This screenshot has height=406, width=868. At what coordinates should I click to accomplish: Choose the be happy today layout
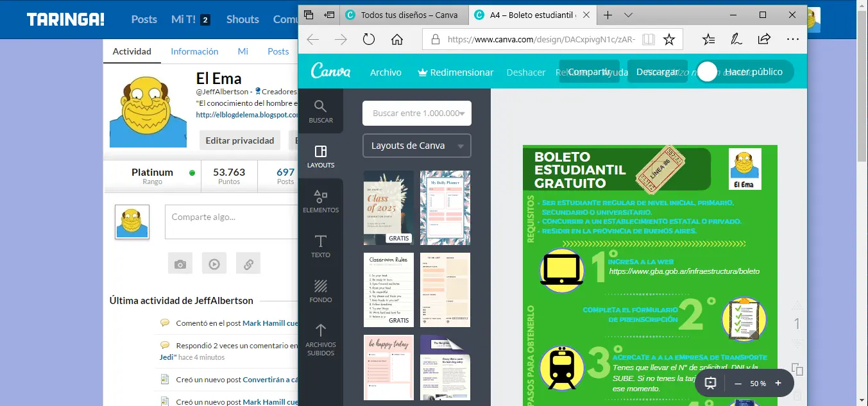(x=389, y=368)
